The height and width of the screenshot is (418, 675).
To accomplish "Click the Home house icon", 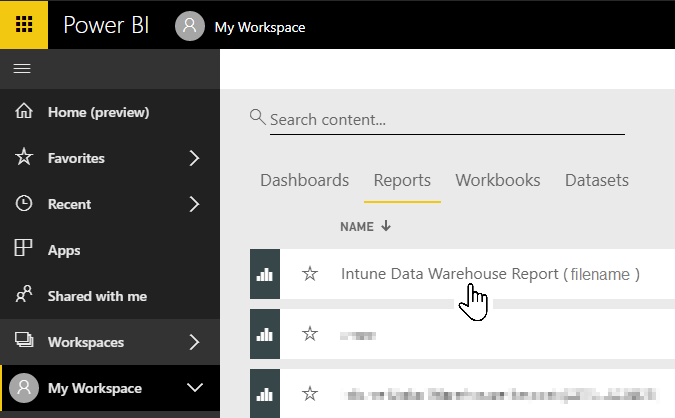I will [x=24, y=111].
